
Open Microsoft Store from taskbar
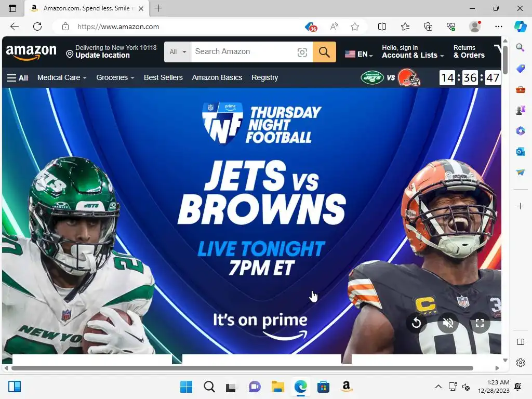pyautogui.click(x=323, y=387)
